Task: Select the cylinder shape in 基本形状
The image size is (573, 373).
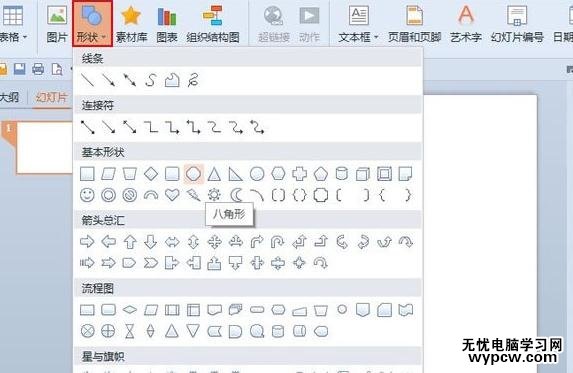Action: (x=342, y=174)
